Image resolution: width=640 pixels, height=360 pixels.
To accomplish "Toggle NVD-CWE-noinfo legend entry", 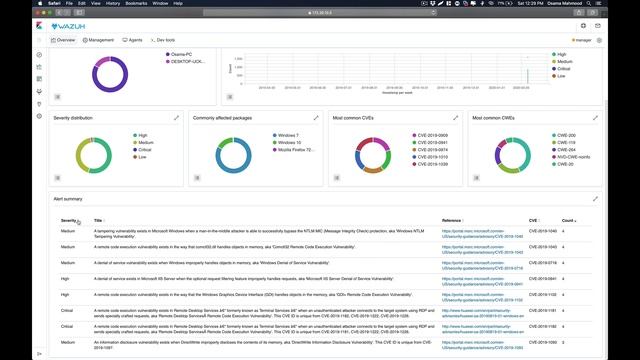I will pyautogui.click(x=571, y=157).
